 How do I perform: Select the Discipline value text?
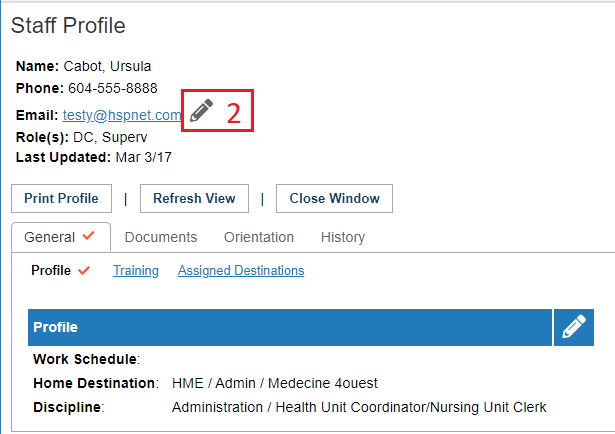(359, 407)
